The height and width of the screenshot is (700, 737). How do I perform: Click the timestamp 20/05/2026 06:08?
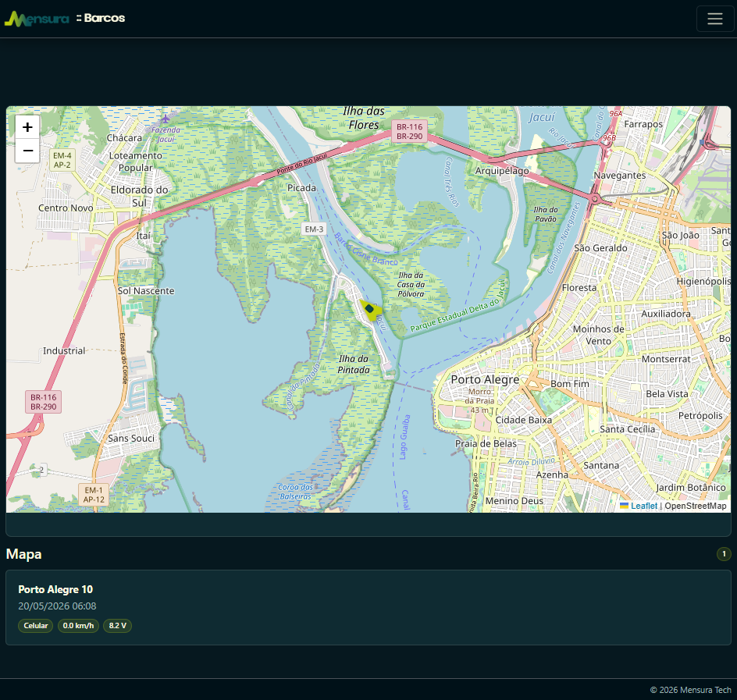point(57,606)
